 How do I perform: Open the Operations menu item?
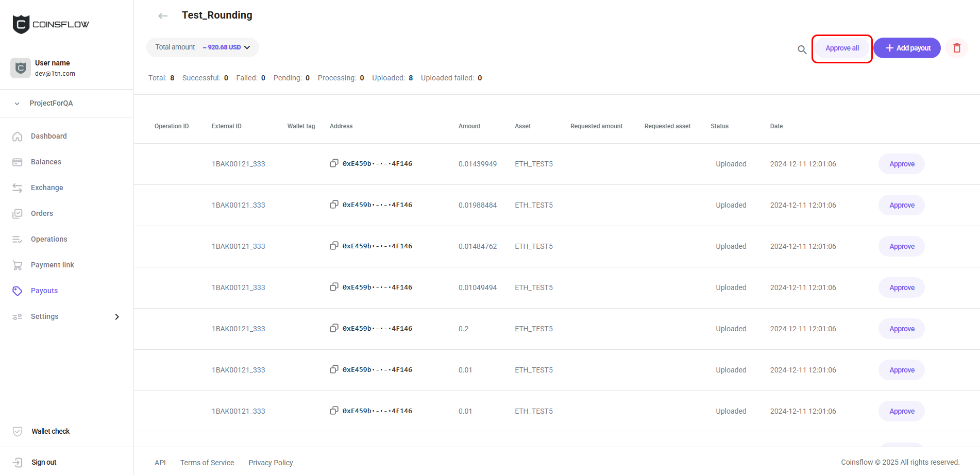point(49,239)
